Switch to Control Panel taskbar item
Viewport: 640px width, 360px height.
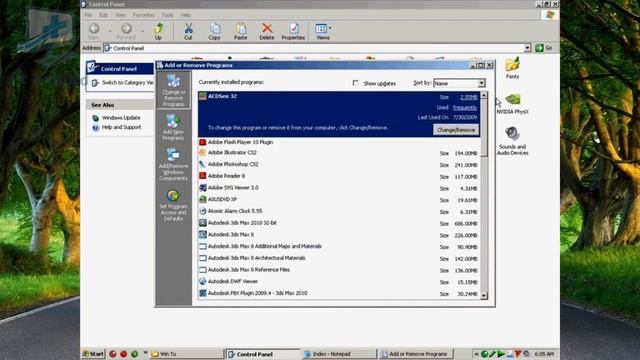[x=262, y=354]
